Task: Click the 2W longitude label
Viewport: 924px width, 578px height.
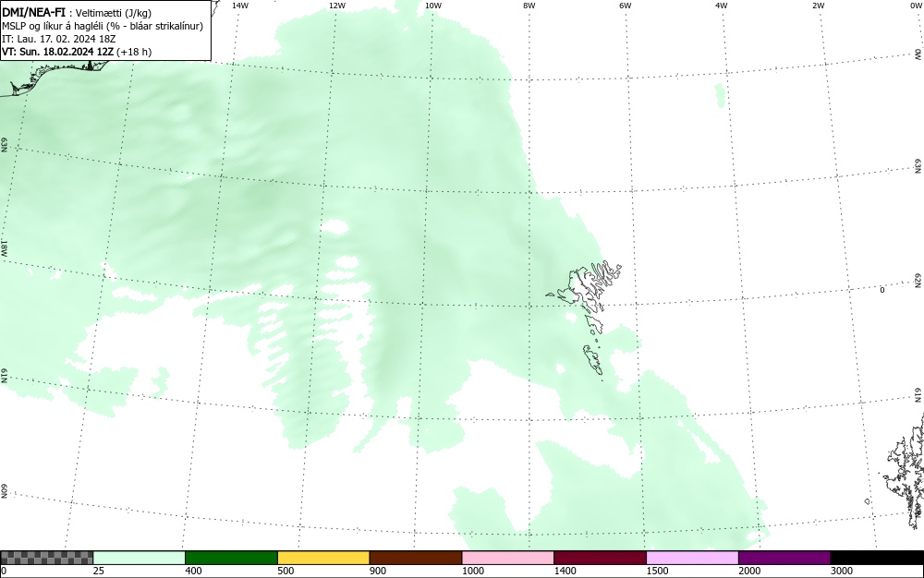Action: (818, 6)
